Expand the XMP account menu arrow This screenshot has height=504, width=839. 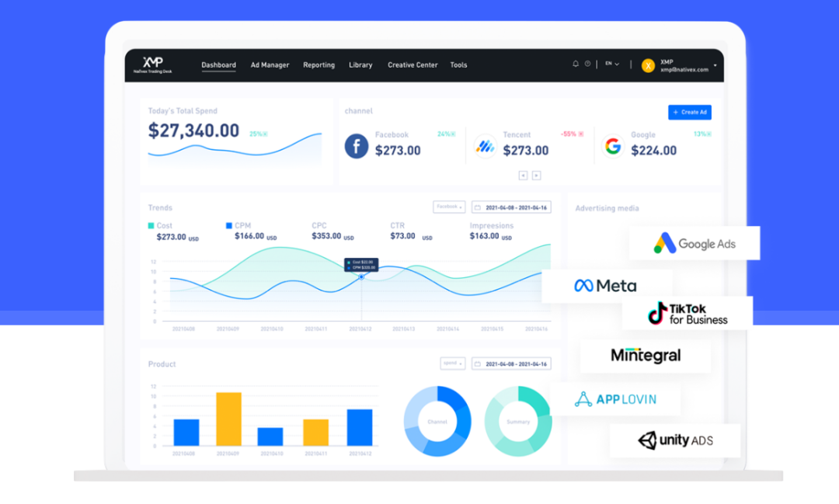(715, 65)
